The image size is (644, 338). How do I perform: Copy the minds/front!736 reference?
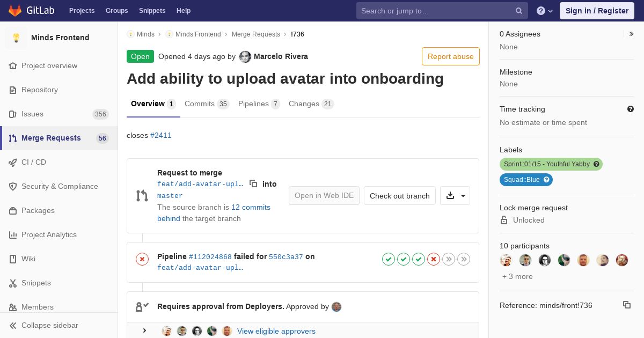pos(627,305)
